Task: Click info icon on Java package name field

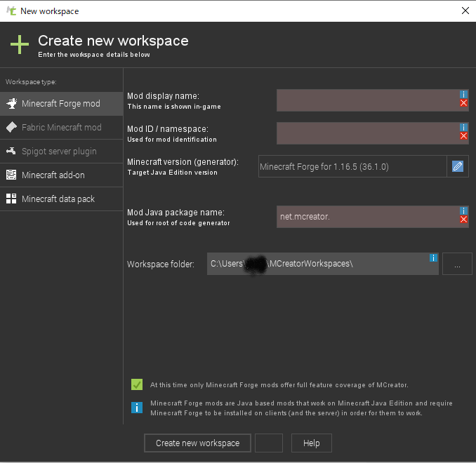Action: coord(463,210)
